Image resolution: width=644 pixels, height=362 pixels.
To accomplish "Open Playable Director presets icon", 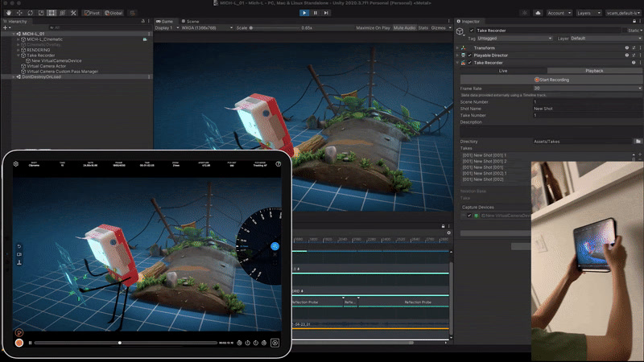I will pos(634,56).
